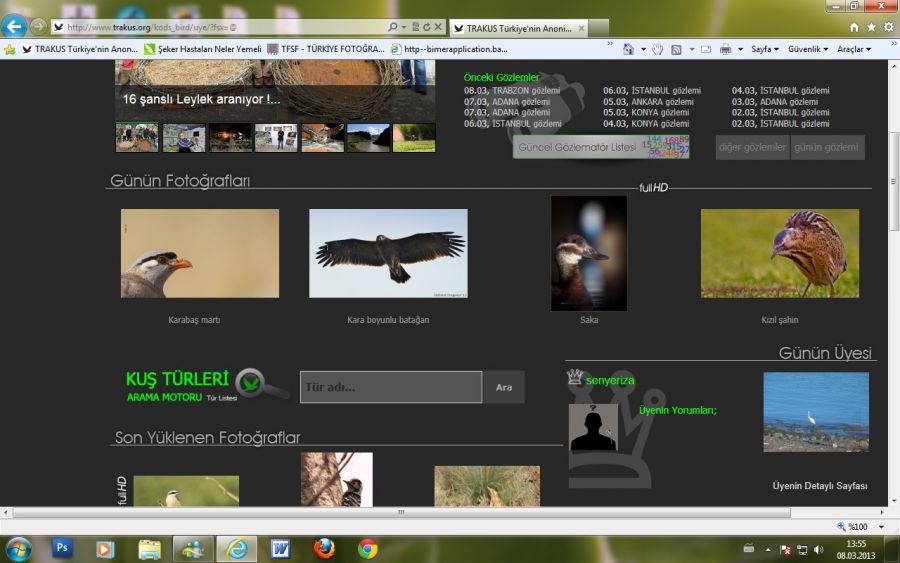Click the print icon in command bar
Viewport: 900px width, 563px height.
point(726,49)
